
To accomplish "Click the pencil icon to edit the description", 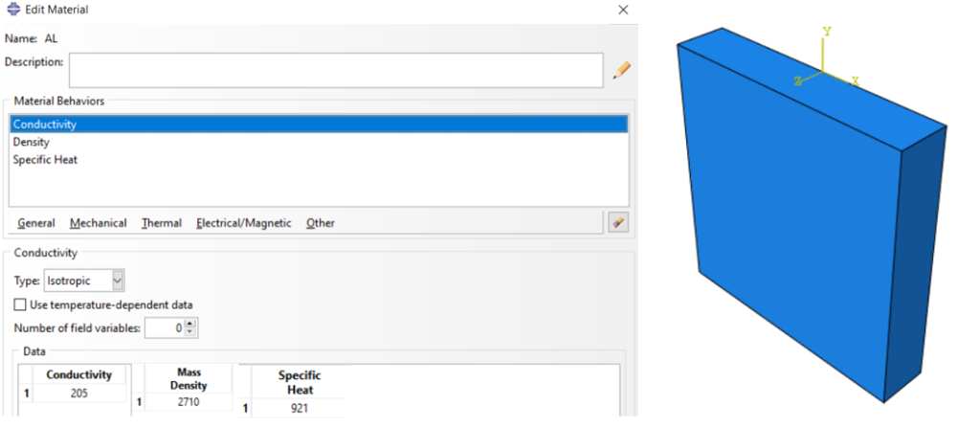I will click(621, 70).
